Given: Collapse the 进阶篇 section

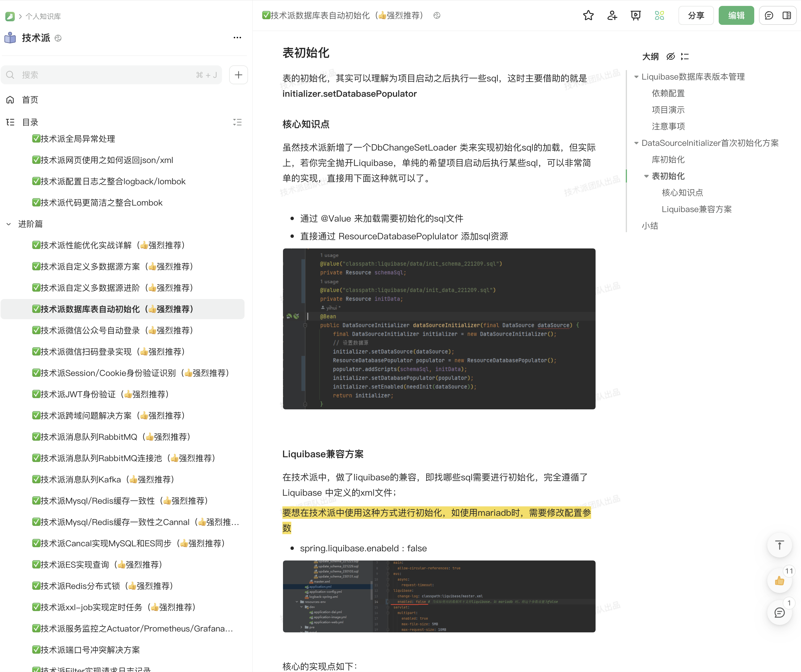Looking at the screenshot, I should pyautogui.click(x=9, y=224).
